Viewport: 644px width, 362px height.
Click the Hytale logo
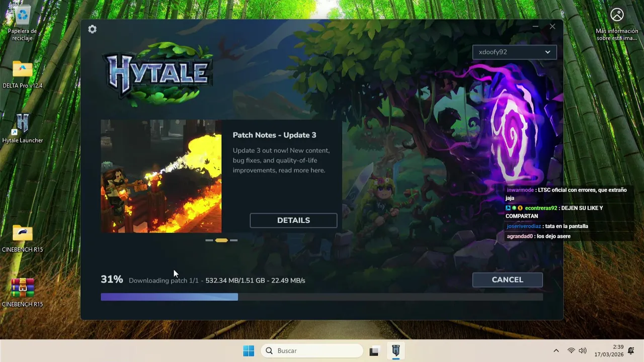click(157, 74)
